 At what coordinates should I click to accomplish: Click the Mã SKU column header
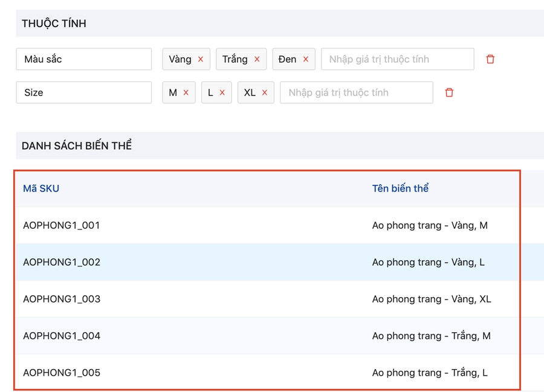(x=41, y=188)
